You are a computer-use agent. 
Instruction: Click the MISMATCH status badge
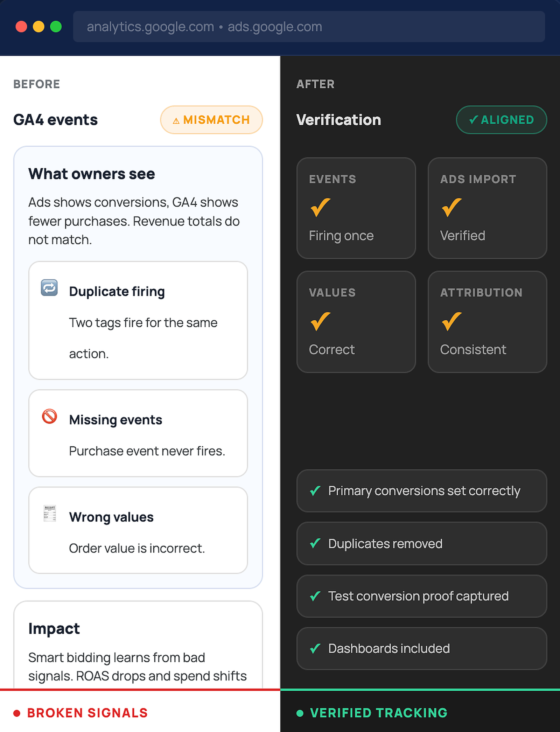[x=211, y=120]
